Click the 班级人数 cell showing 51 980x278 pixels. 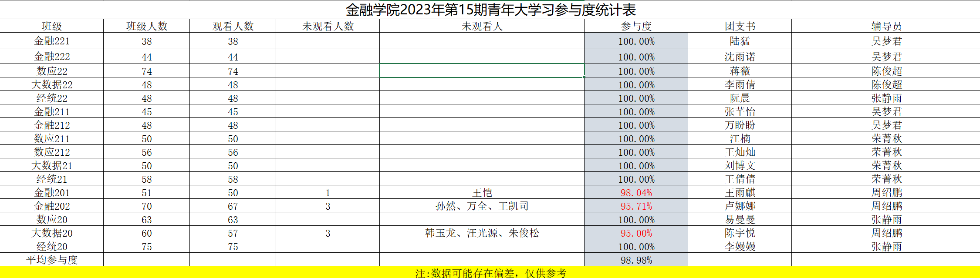coord(146,193)
